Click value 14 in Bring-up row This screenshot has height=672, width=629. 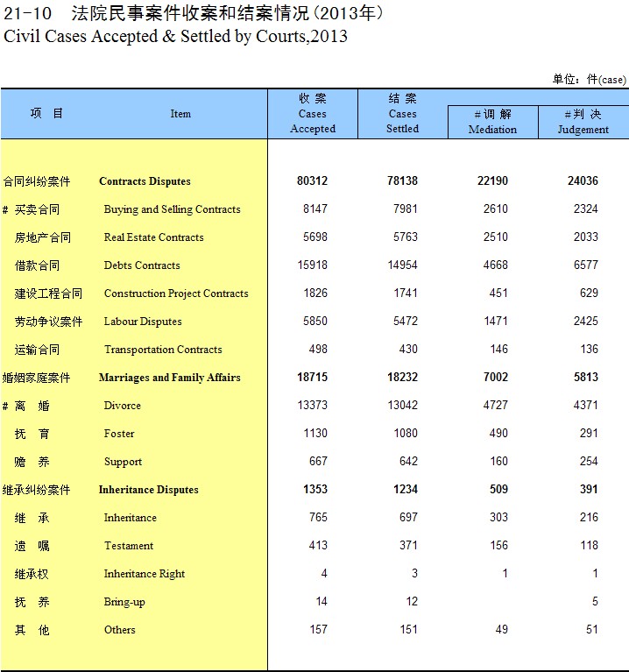click(322, 602)
